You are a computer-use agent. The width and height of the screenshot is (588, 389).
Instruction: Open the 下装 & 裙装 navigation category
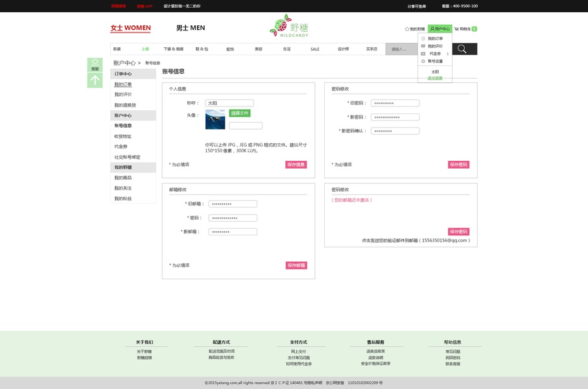pyautogui.click(x=174, y=49)
